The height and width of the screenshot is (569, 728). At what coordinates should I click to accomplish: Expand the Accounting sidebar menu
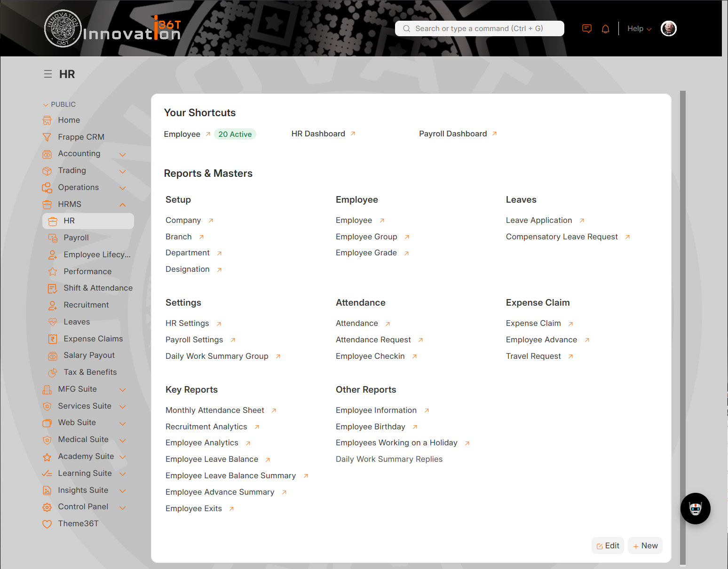pyautogui.click(x=122, y=154)
